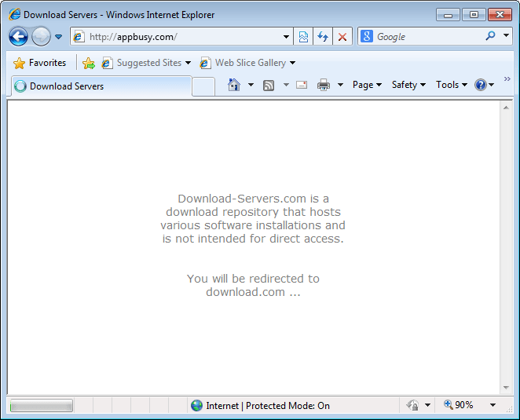This screenshot has height=420, width=520.
Task: Open the Tools menu
Action: [452, 85]
